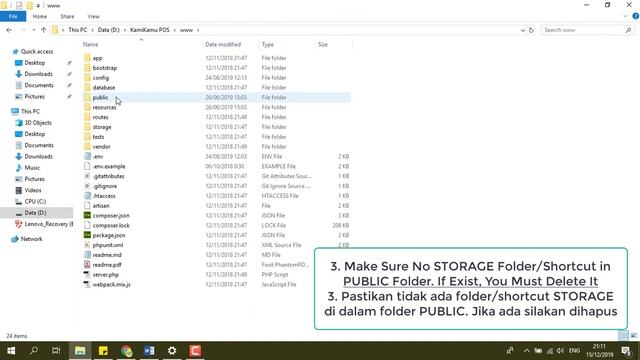The image size is (640, 360).
Task: Select the .gitignore file
Action: 104,186
